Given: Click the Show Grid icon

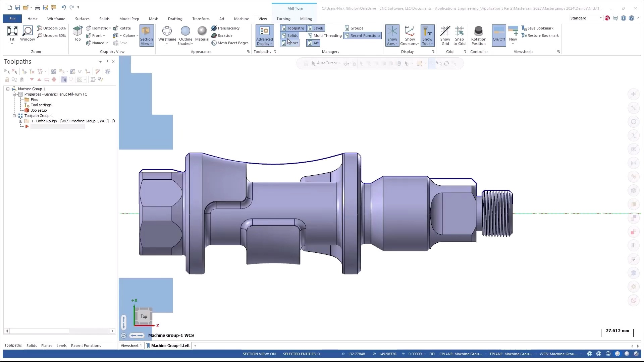Looking at the screenshot, I should pos(445,32).
